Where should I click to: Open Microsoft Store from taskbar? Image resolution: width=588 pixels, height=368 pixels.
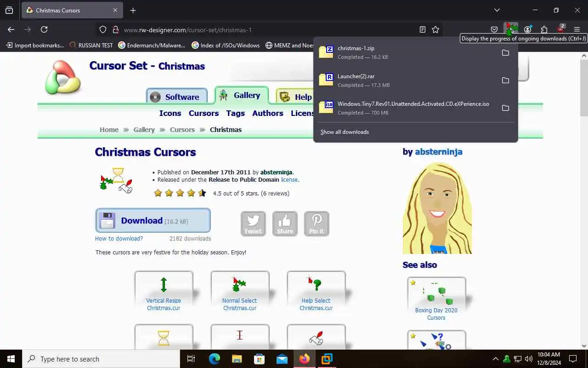tap(259, 359)
